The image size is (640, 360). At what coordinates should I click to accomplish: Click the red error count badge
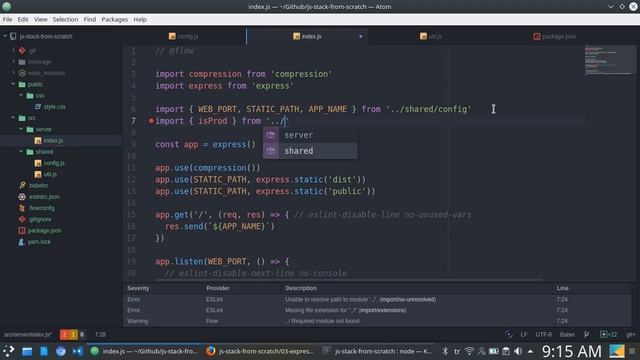(x=64, y=335)
